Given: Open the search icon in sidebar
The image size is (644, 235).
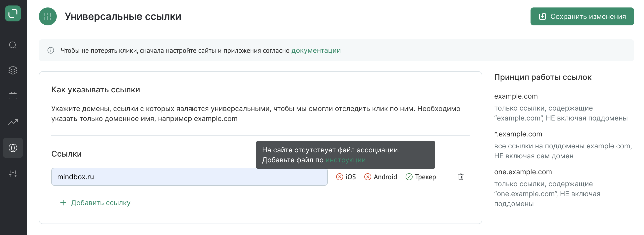Looking at the screenshot, I should tap(13, 45).
